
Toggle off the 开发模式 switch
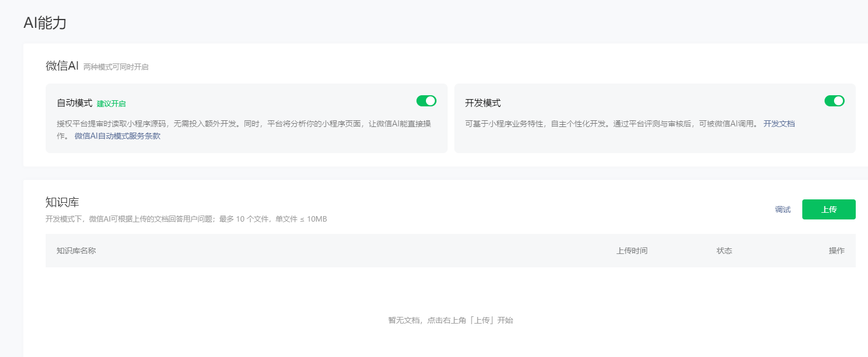click(834, 101)
